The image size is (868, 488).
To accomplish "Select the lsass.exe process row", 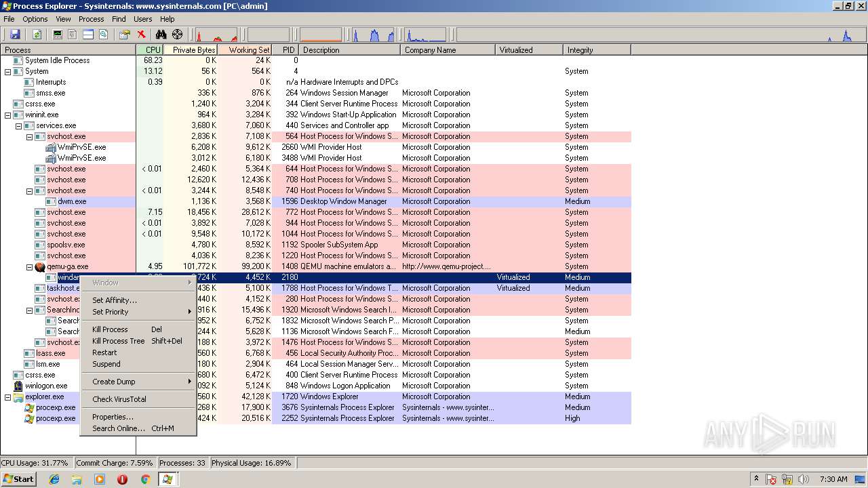I will (316, 353).
